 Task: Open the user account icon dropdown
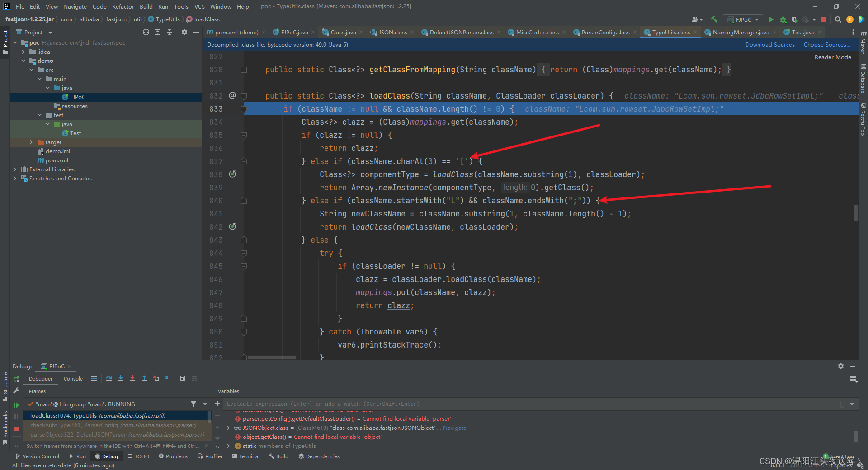697,19
